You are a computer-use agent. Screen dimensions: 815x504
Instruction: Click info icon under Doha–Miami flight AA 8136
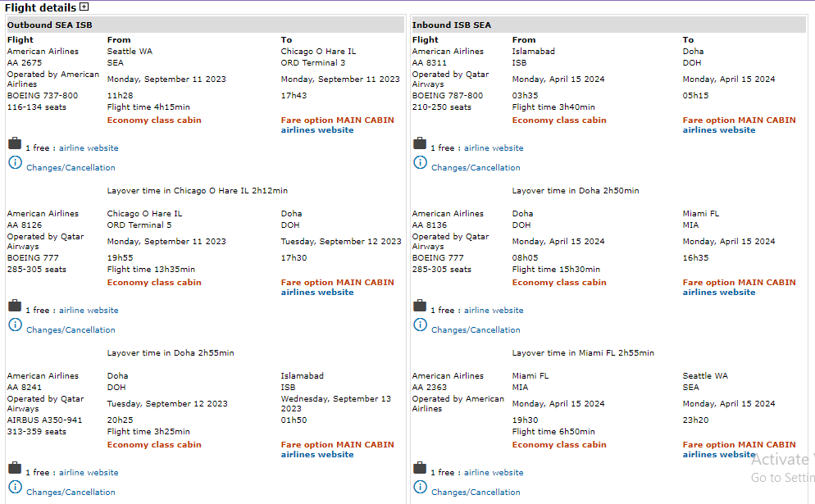[420, 325]
